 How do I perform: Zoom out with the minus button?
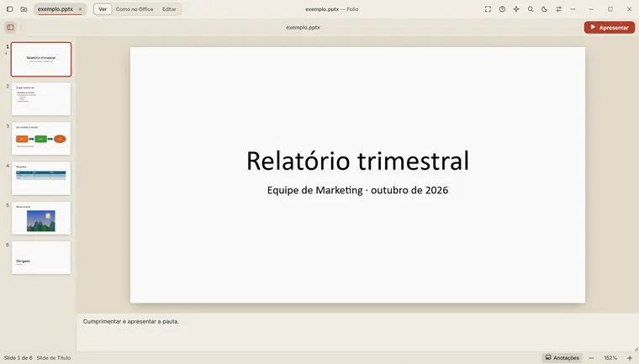point(591,357)
